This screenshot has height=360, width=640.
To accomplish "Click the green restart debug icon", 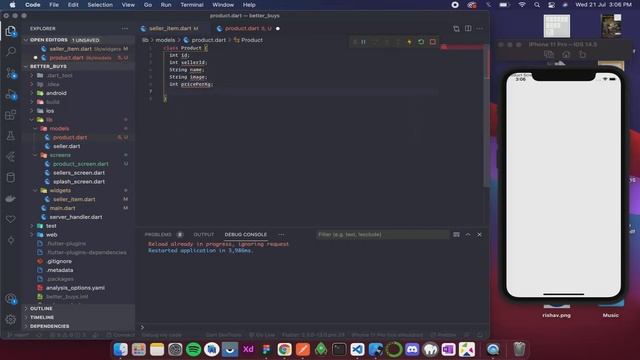I will coord(421,42).
